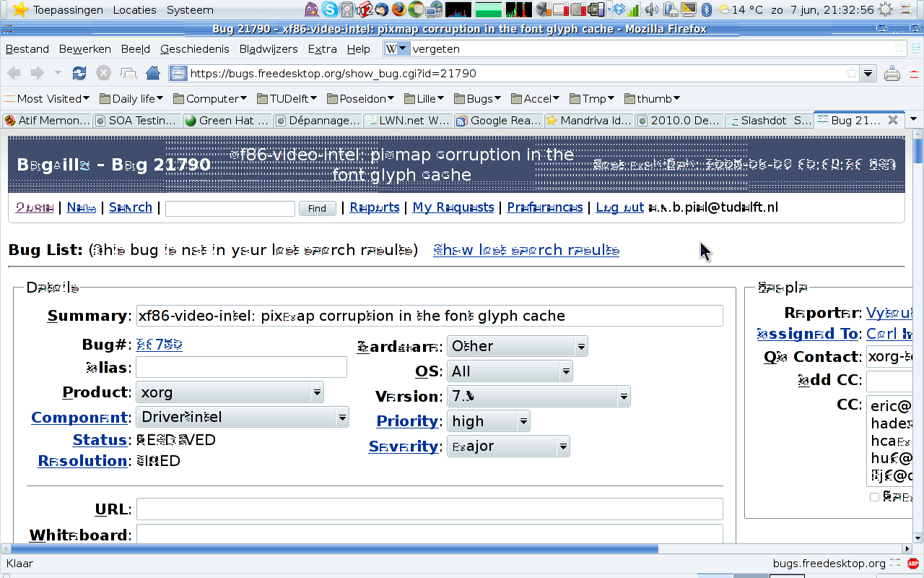Click the Skype icon in the top panel

coord(330,9)
